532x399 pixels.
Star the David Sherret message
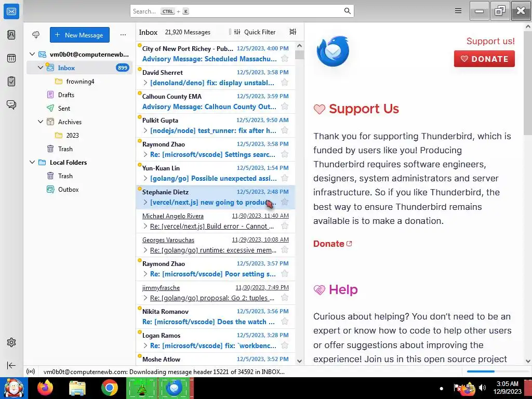point(285,83)
